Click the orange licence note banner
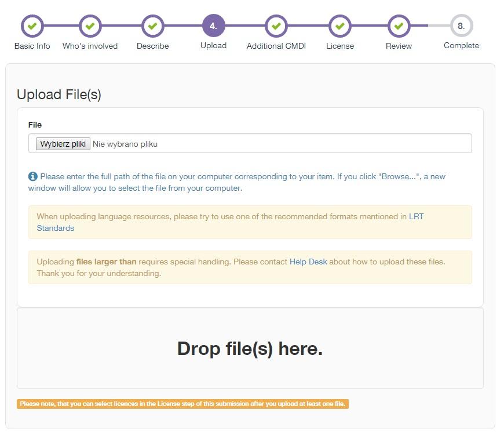The width and height of the screenshot is (504, 439). tap(182, 404)
